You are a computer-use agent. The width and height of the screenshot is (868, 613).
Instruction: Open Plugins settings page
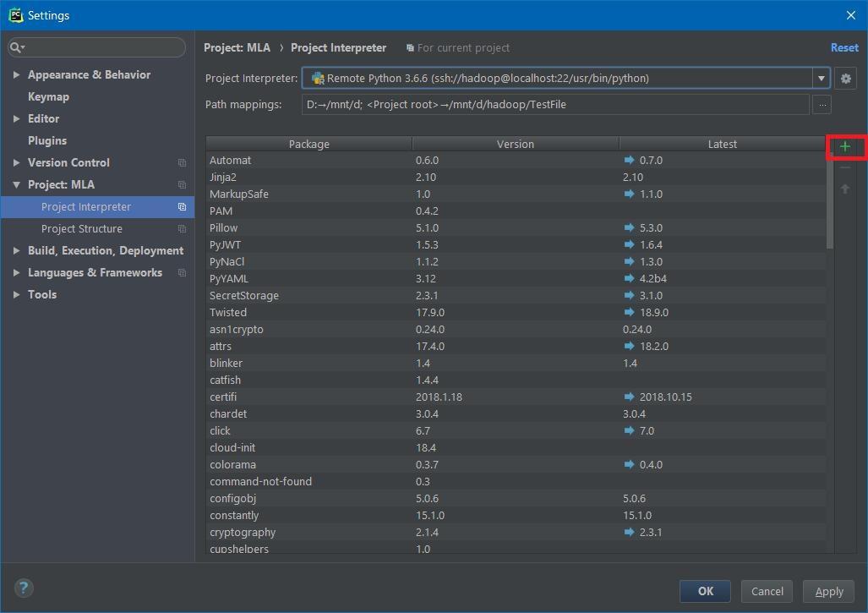tap(47, 140)
